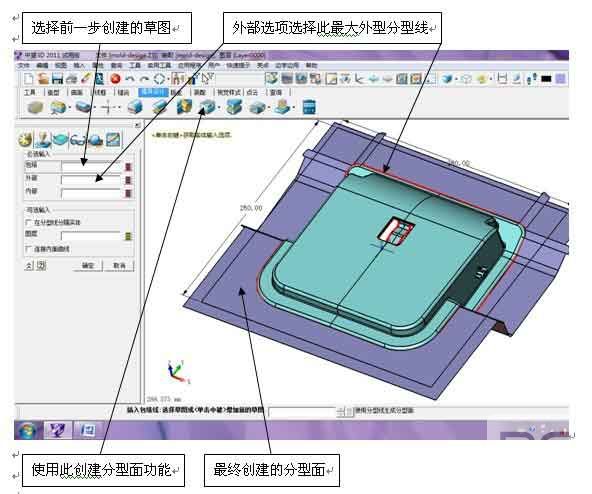
Task: Click the green icon beside the optional input field
Action: (128, 236)
